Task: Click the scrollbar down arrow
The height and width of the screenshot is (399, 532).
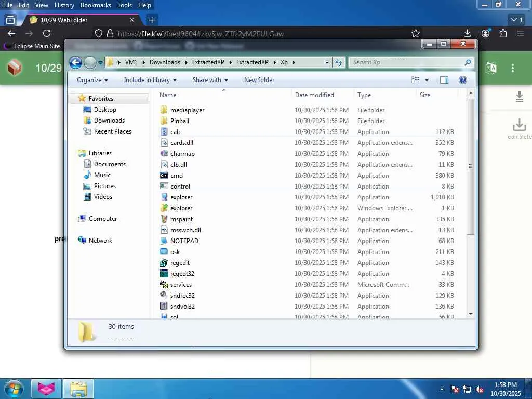Action: tap(470, 314)
